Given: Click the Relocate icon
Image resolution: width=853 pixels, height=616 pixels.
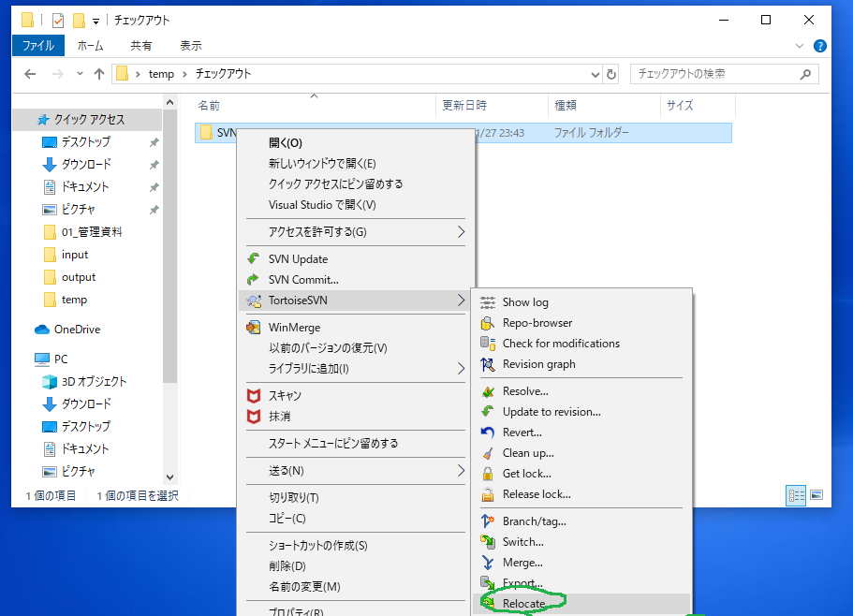Looking at the screenshot, I should (488, 603).
